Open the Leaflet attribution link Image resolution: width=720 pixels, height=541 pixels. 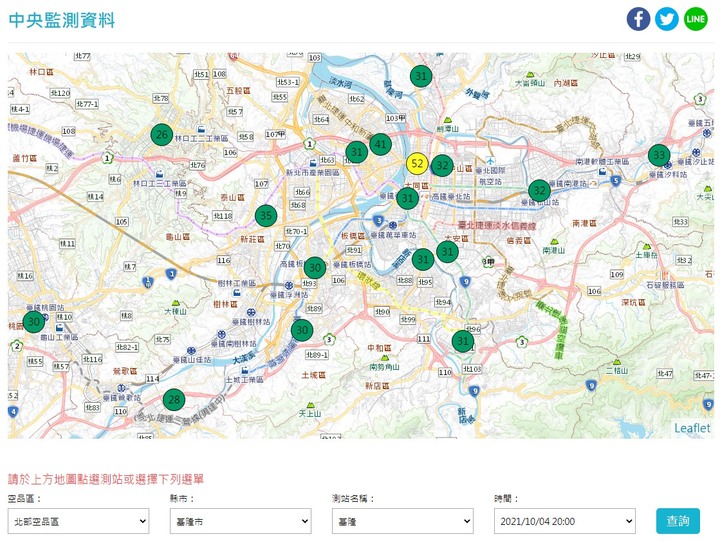pos(692,428)
